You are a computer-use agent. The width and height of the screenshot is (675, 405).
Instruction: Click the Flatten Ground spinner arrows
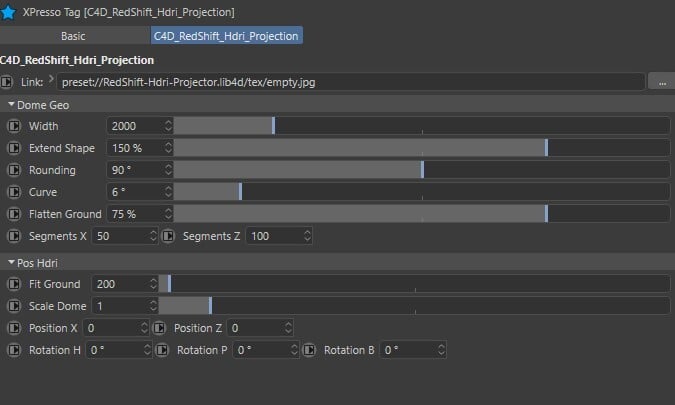tap(168, 214)
